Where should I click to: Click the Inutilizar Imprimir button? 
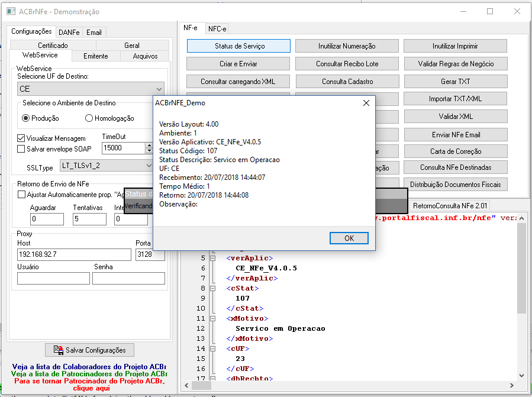coord(455,46)
